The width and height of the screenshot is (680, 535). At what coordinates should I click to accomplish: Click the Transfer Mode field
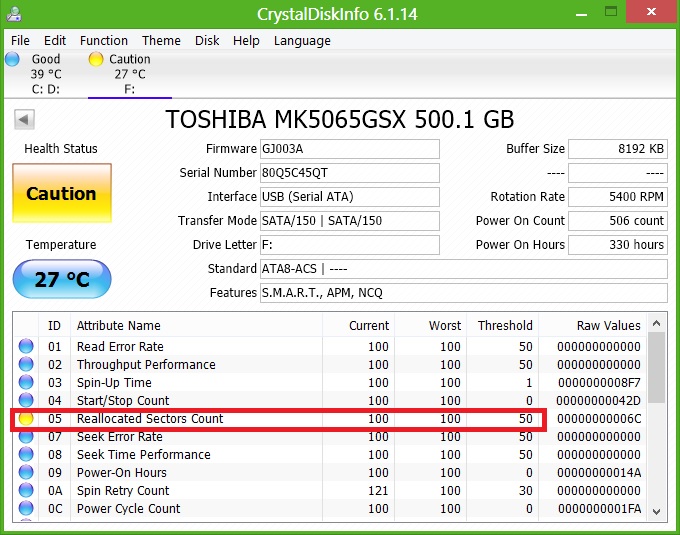tap(350, 221)
